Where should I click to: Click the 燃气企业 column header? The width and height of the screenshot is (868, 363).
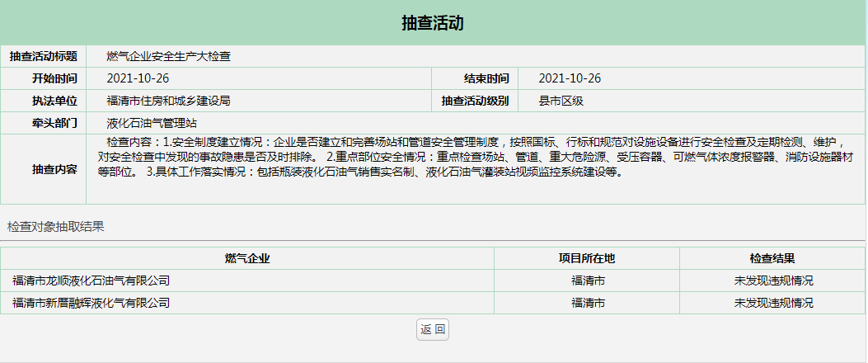click(247, 258)
